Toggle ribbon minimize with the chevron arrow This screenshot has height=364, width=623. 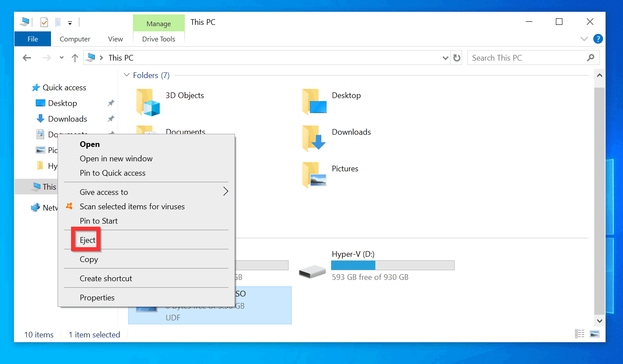(x=584, y=39)
